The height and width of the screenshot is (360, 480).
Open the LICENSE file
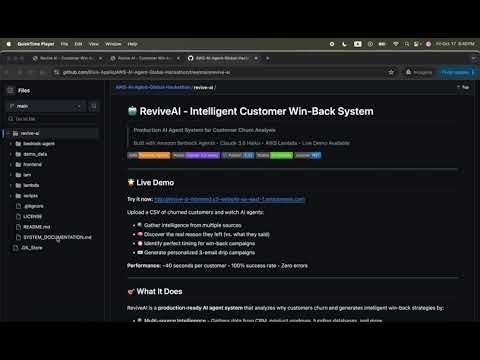pyautogui.click(x=32, y=216)
